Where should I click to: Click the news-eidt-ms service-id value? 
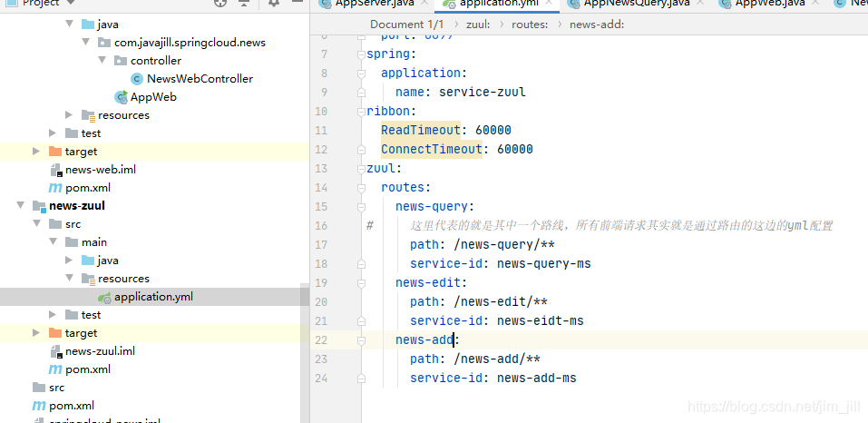pyautogui.click(x=541, y=321)
